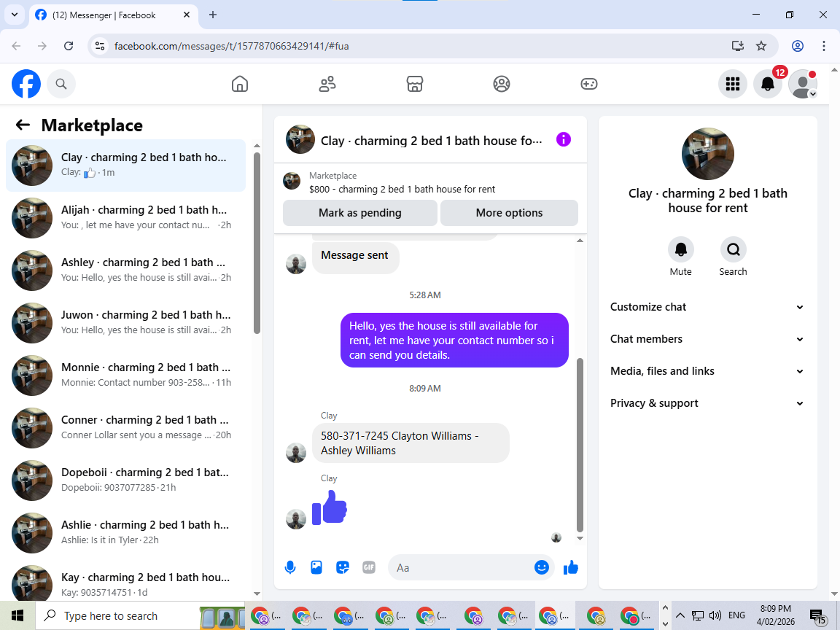Open the Gaming controller icon
This screenshot has height=630, width=840.
point(588,84)
